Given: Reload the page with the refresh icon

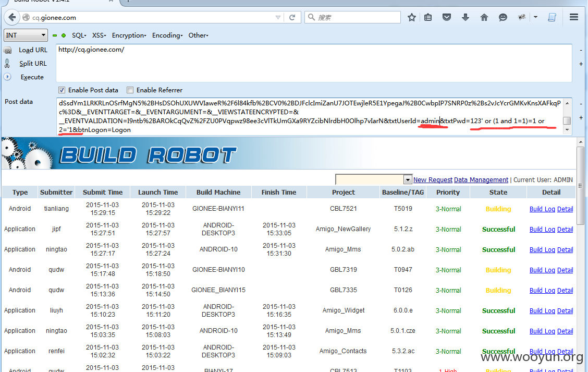Looking at the screenshot, I should click(x=292, y=17).
